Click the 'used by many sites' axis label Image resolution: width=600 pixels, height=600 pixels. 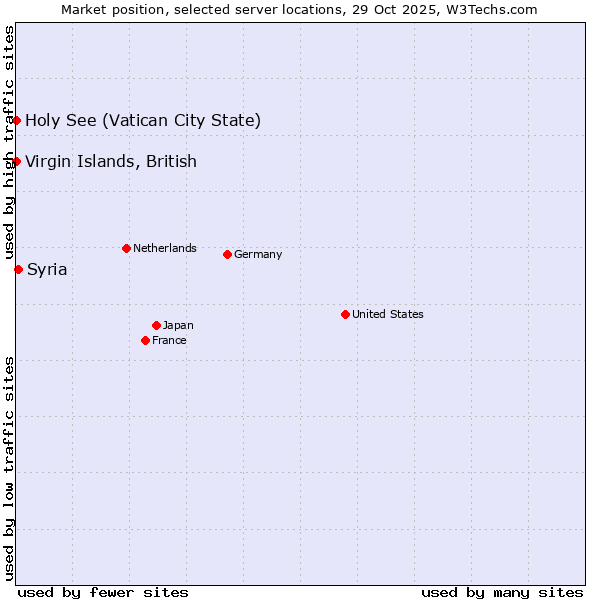click(502, 592)
